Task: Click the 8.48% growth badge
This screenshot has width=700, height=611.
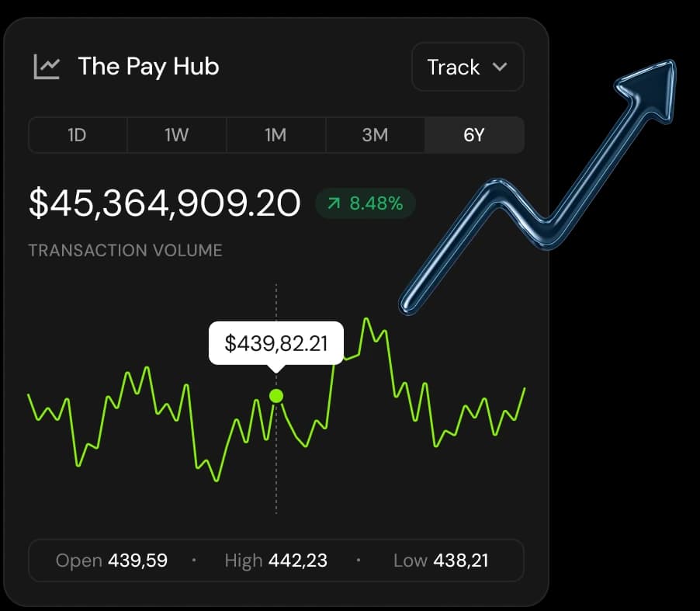Action: [365, 204]
